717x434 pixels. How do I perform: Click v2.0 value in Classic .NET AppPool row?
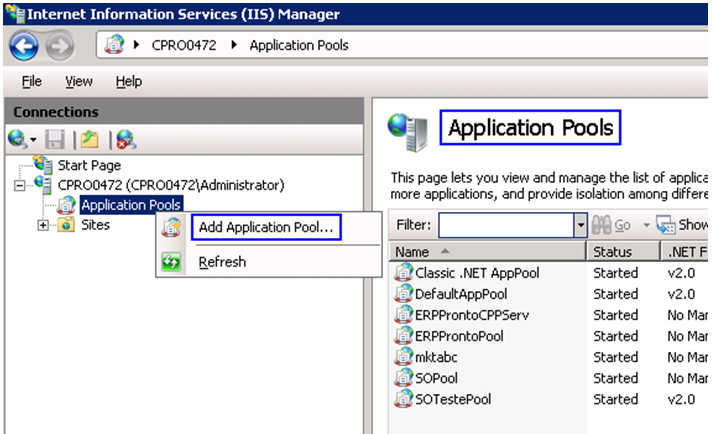681,273
